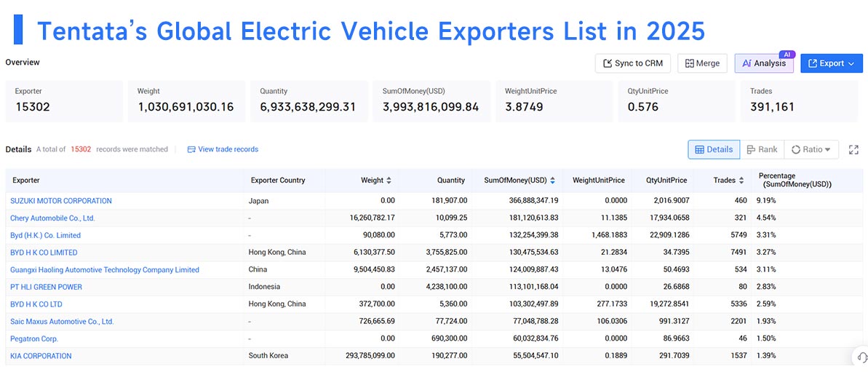The width and height of the screenshot is (868, 372).
Task: Open Guangxi Haoling Automotive Technology Company link
Action: point(105,270)
